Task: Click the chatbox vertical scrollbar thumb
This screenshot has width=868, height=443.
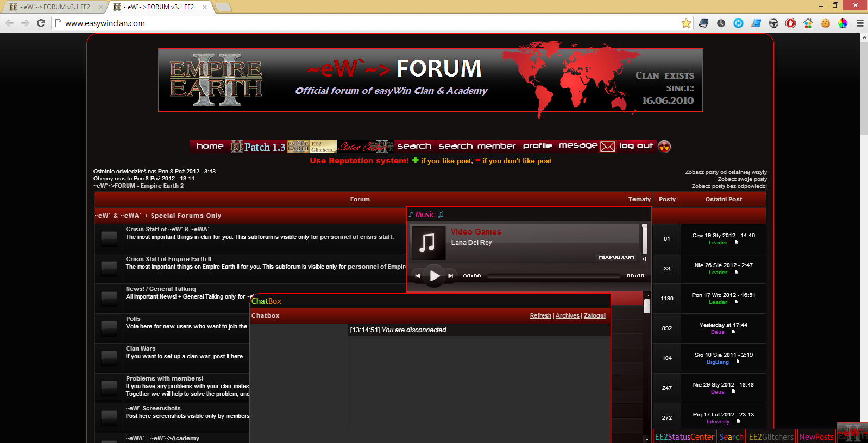Action: [647, 307]
